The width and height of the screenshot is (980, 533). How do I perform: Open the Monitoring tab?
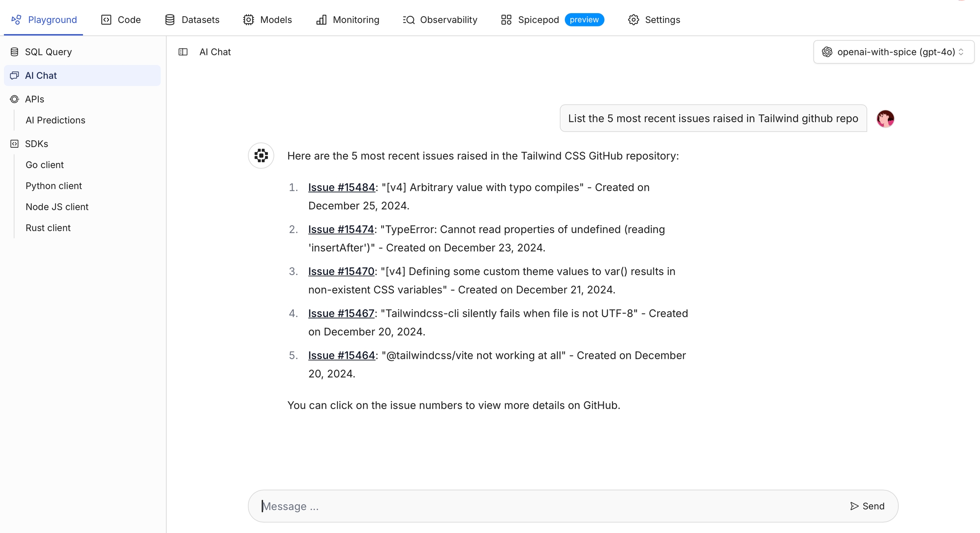pyautogui.click(x=348, y=20)
